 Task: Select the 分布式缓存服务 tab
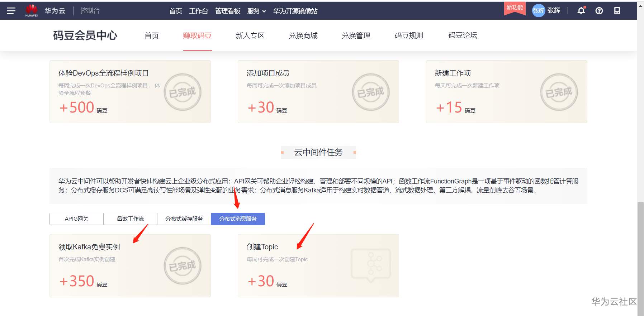(184, 219)
